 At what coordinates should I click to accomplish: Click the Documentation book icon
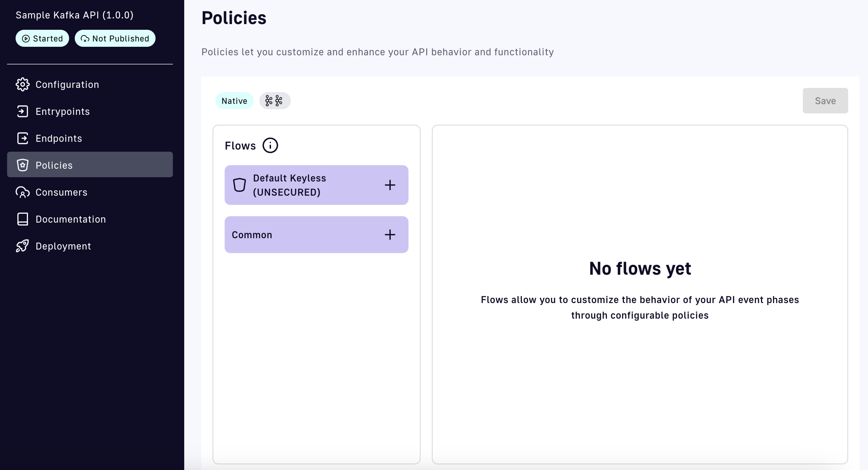(23, 219)
